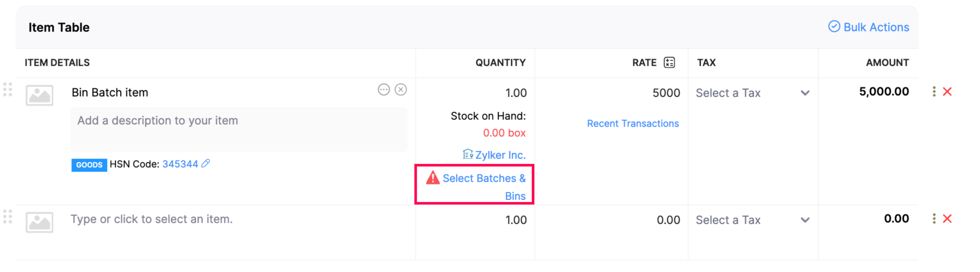Remove the empty second item row

[947, 219]
